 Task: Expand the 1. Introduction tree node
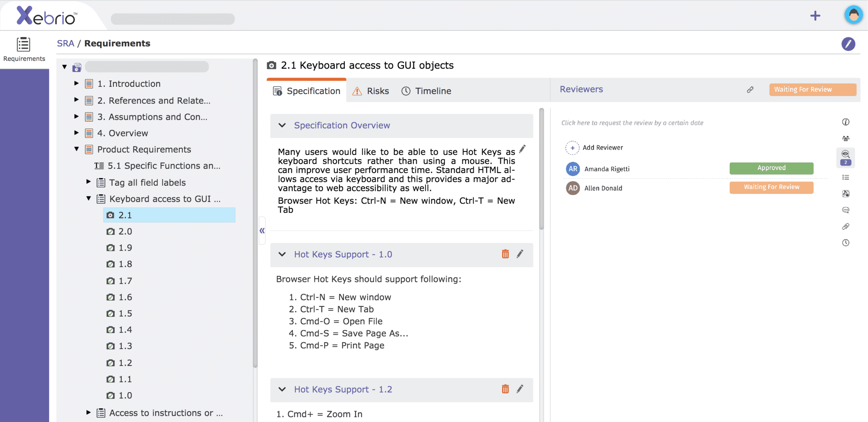(76, 83)
